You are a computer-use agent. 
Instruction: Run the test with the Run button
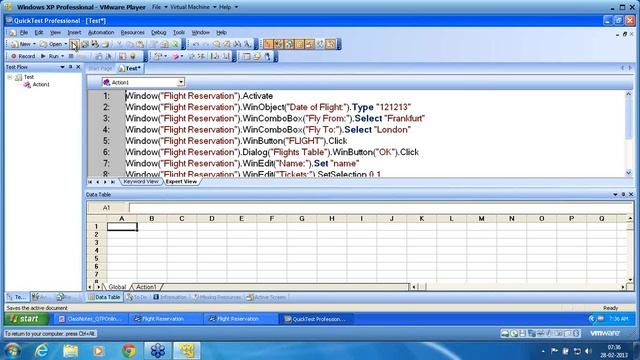pos(50,56)
